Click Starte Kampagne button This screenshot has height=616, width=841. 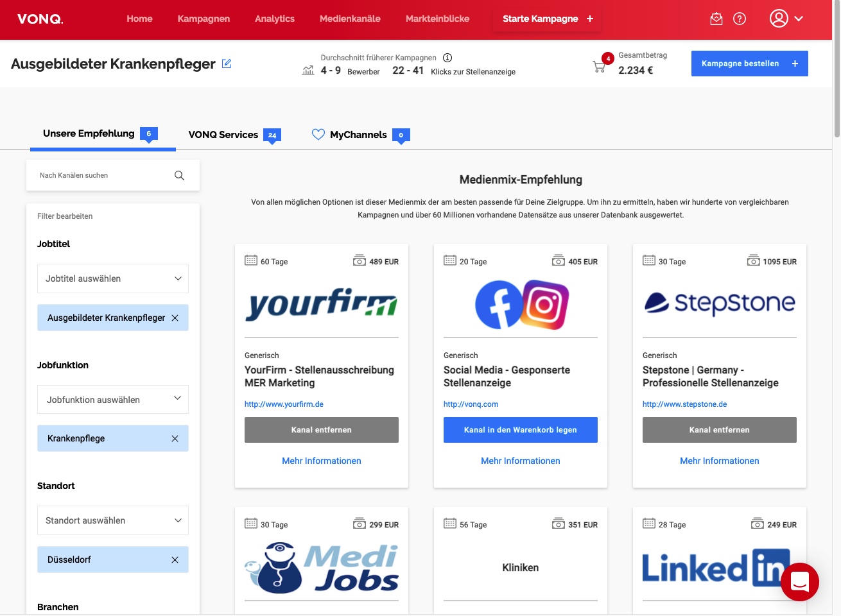(x=548, y=19)
